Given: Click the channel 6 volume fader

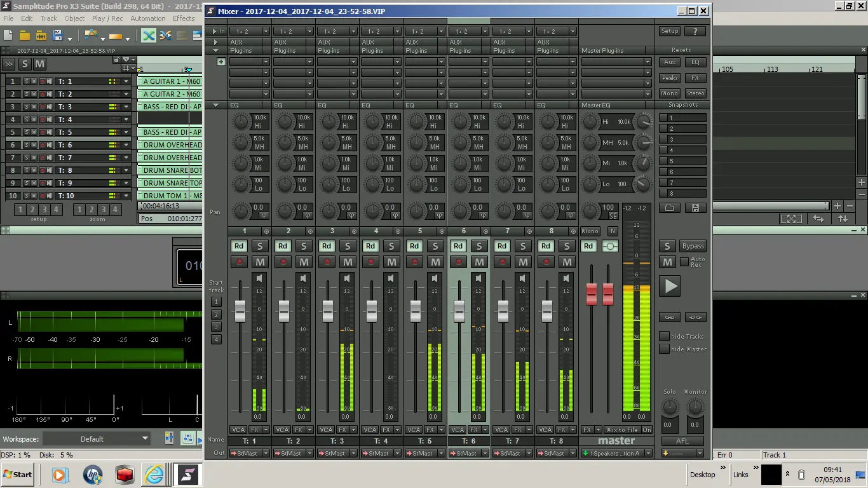Looking at the screenshot, I should (x=459, y=311).
